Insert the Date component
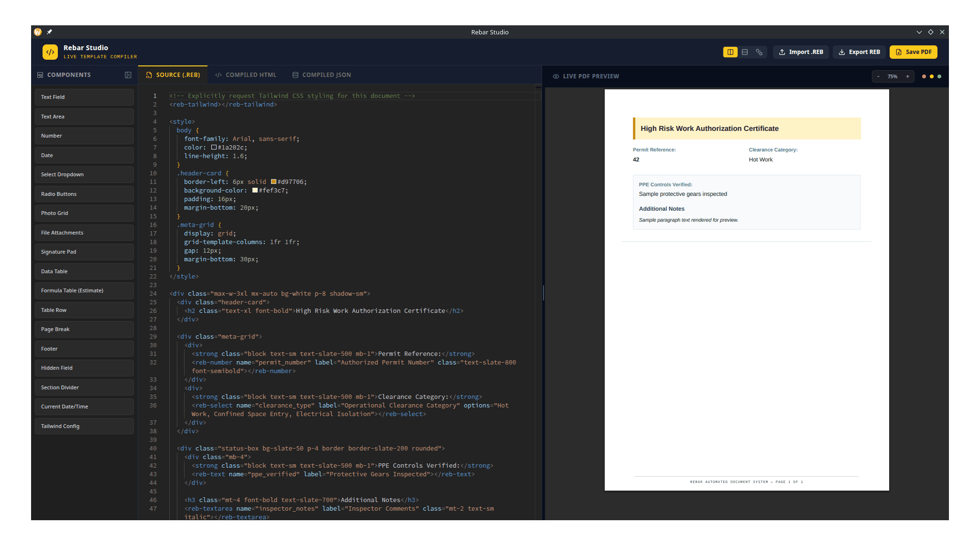 pos(84,155)
